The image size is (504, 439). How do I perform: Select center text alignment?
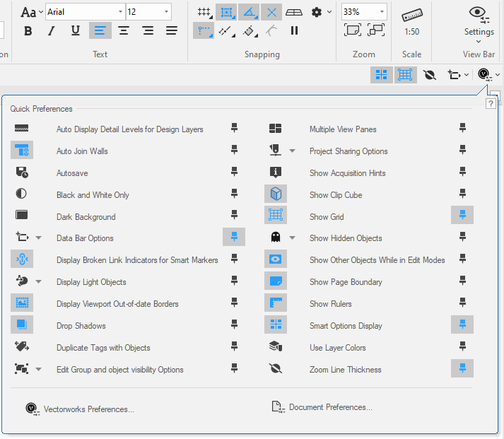[124, 30]
